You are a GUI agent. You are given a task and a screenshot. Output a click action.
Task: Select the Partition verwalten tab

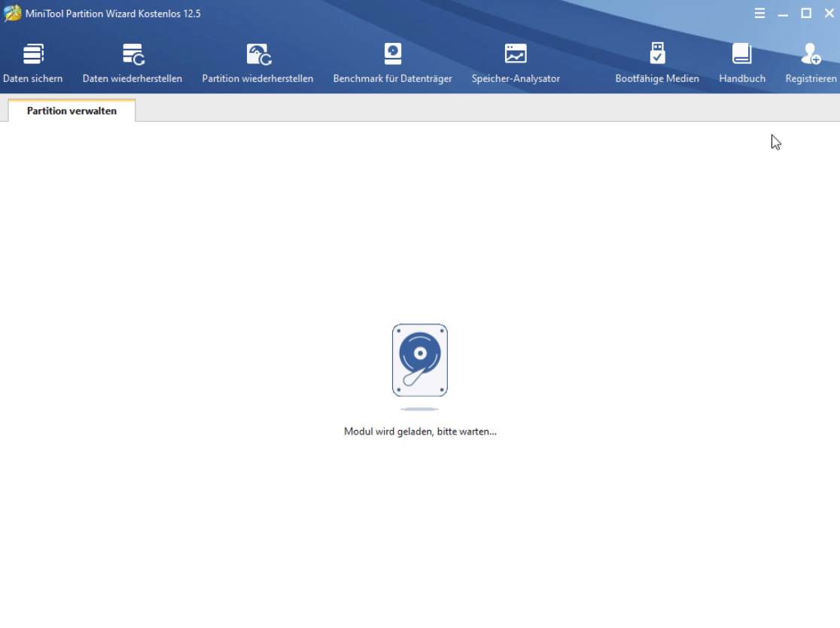[x=72, y=111]
